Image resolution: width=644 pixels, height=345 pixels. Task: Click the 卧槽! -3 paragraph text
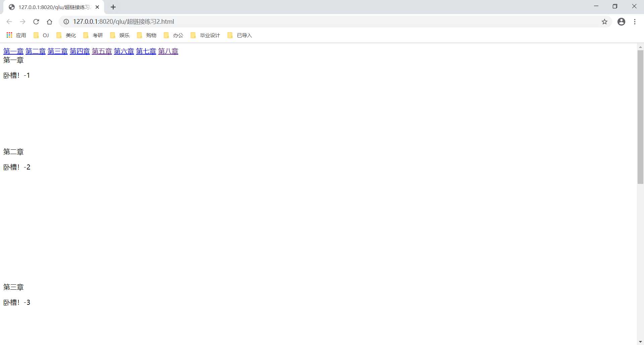click(17, 302)
